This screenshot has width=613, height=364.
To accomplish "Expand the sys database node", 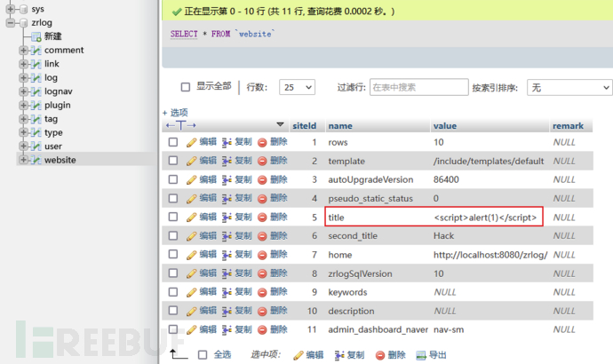I will [11, 9].
